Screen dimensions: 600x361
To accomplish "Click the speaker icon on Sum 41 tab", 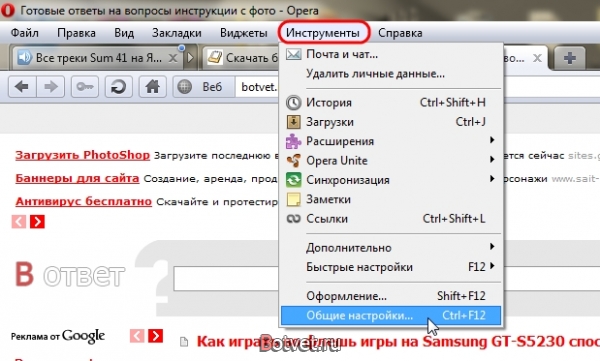I will point(24,57).
